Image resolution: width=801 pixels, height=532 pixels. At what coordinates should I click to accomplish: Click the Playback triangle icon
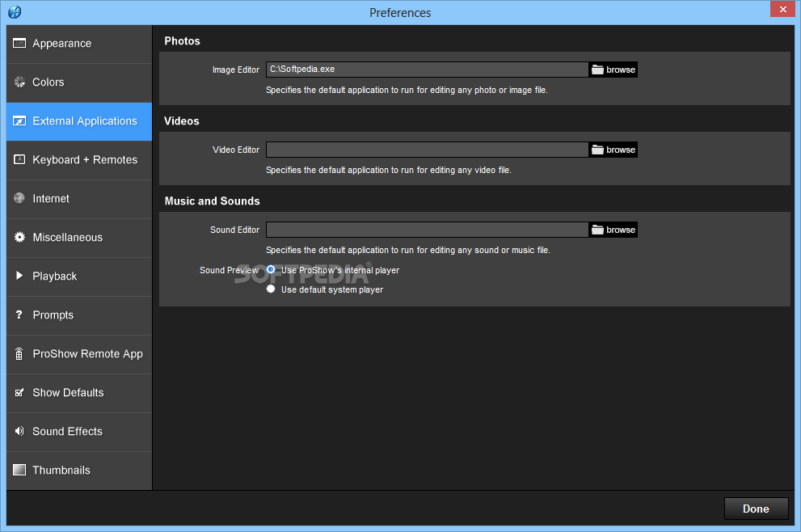(x=19, y=276)
